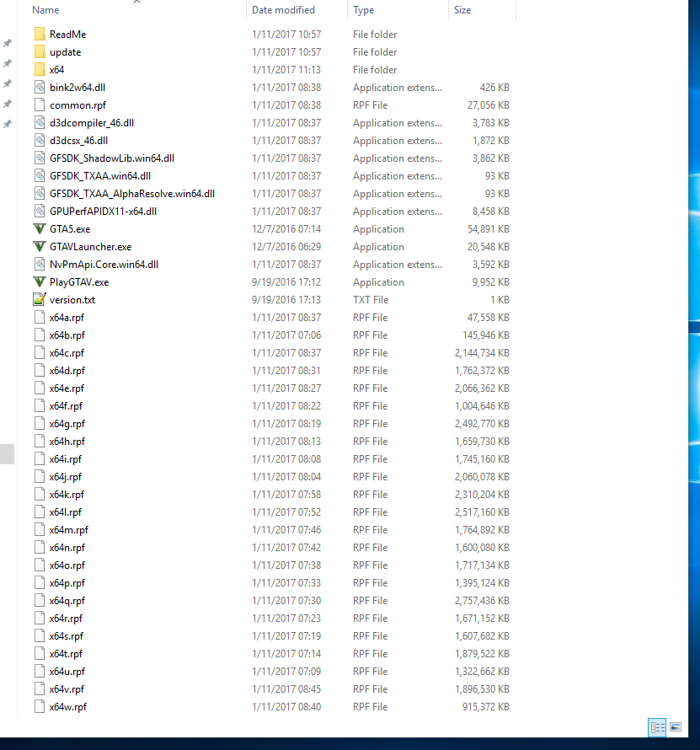
Task: Select the d3dcompiler_46.dll file icon
Action: (x=40, y=123)
